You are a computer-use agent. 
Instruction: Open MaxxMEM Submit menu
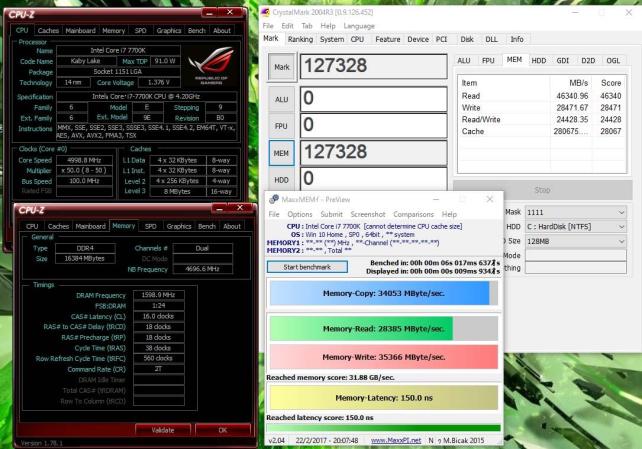pyautogui.click(x=332, y=214)
